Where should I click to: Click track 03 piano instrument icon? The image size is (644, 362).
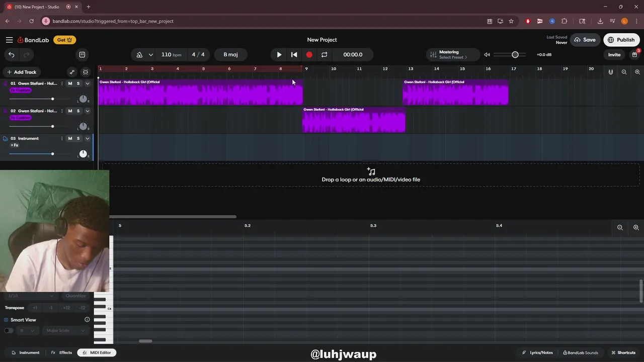[x=6, y=138]
